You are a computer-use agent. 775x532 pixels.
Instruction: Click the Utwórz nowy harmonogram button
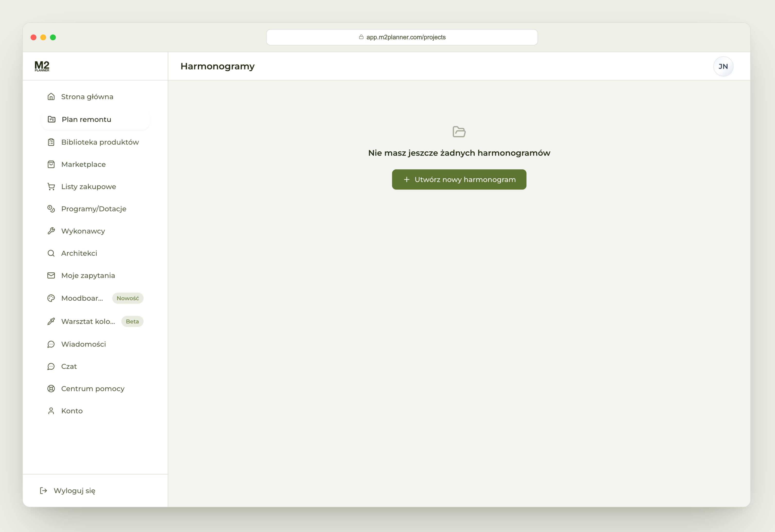[459, 180]
